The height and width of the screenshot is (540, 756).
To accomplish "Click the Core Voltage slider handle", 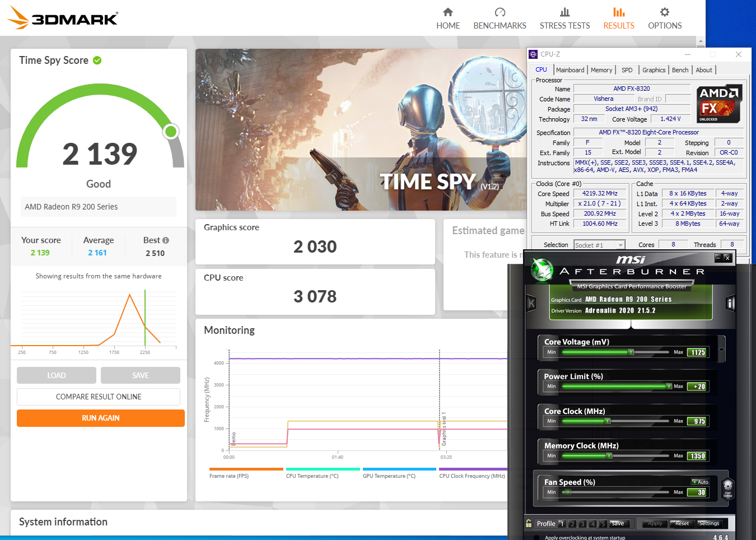I will pos(631,352).
